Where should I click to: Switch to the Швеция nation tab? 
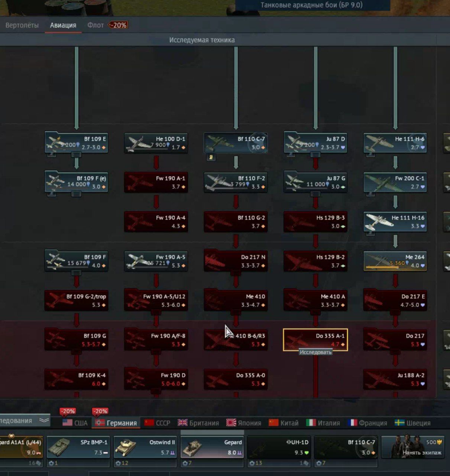click(412, 423)
